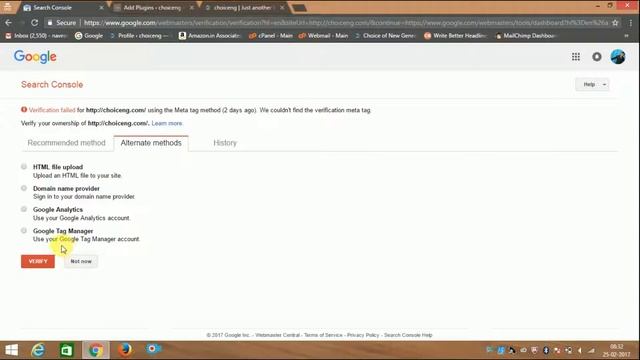Click the Google logo

coord(35,57)
